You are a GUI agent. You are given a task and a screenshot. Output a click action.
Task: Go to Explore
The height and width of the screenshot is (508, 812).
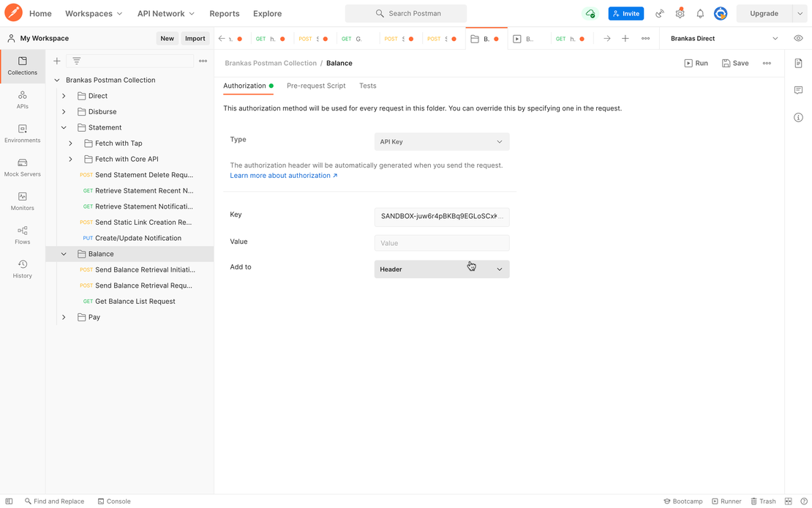(267, 13)
